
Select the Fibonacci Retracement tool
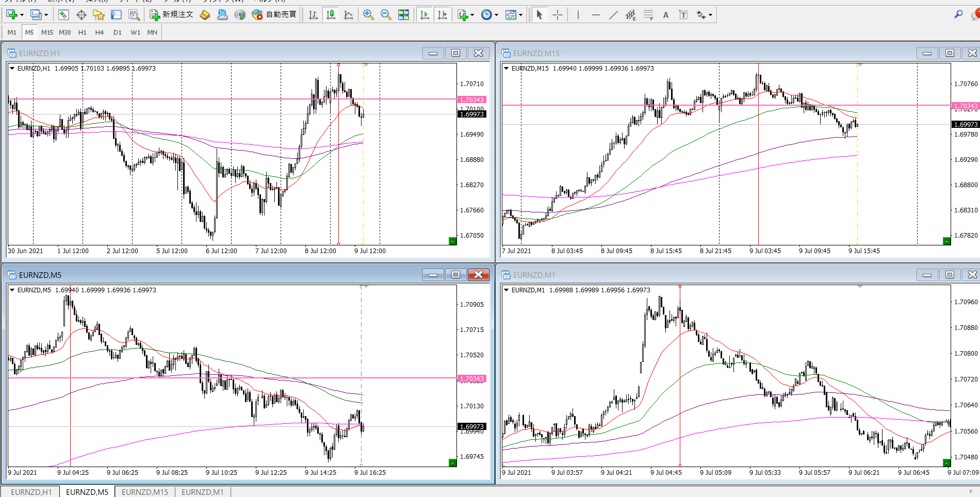(x=648, y=14)
